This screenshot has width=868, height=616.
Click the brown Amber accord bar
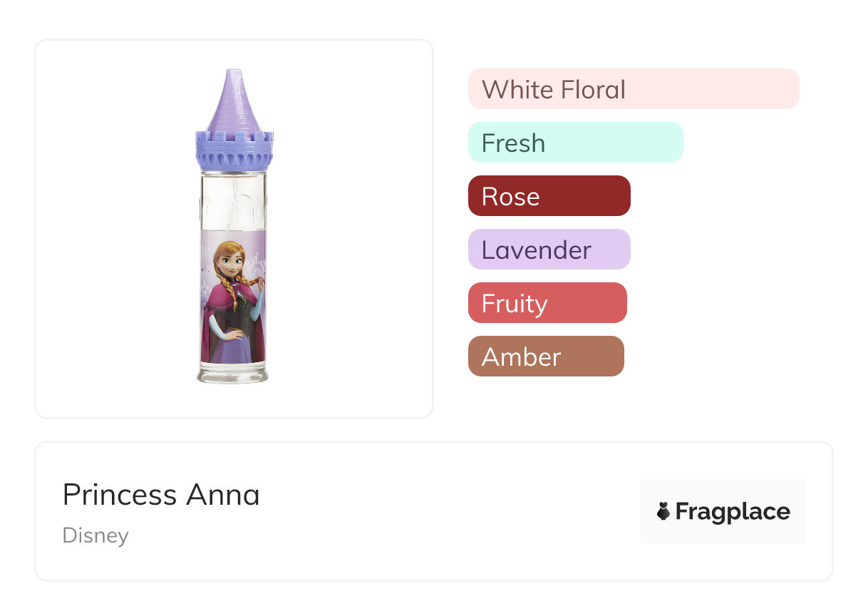click(x=545, y=356)
